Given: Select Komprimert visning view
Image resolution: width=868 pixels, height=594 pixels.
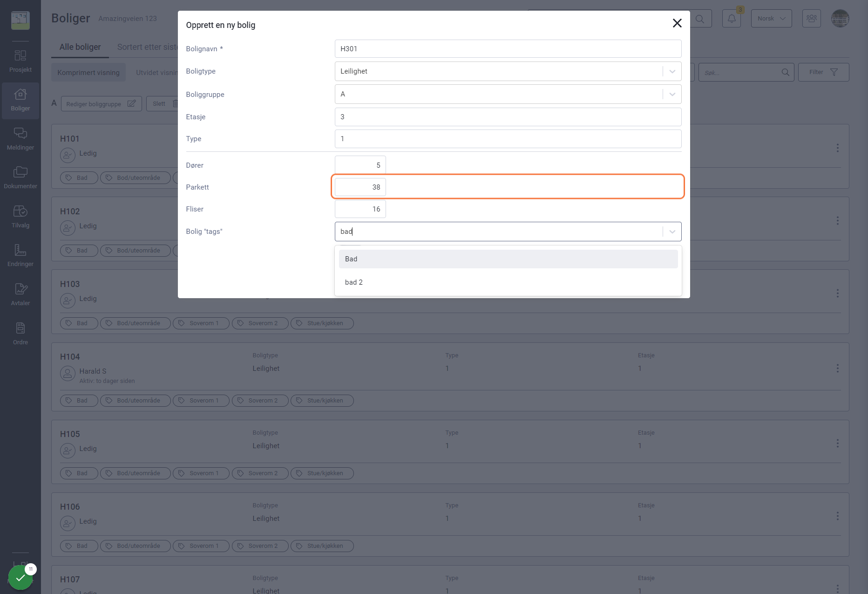Looking at the screenshot, I should point(88,73).
